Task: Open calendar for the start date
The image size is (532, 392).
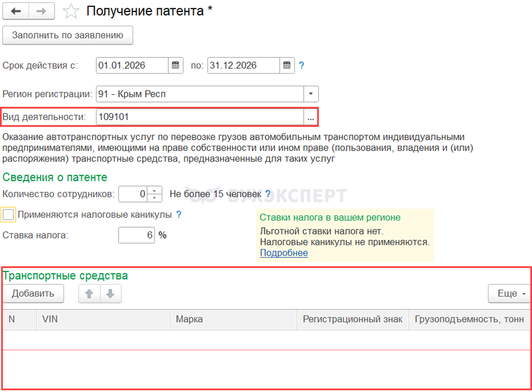Action: click(x=175, y=66)
